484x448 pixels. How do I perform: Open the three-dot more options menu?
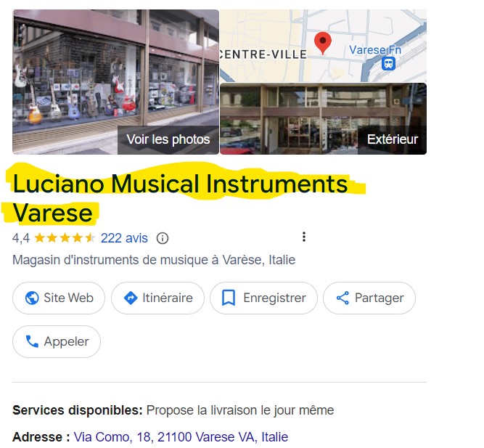304,237
